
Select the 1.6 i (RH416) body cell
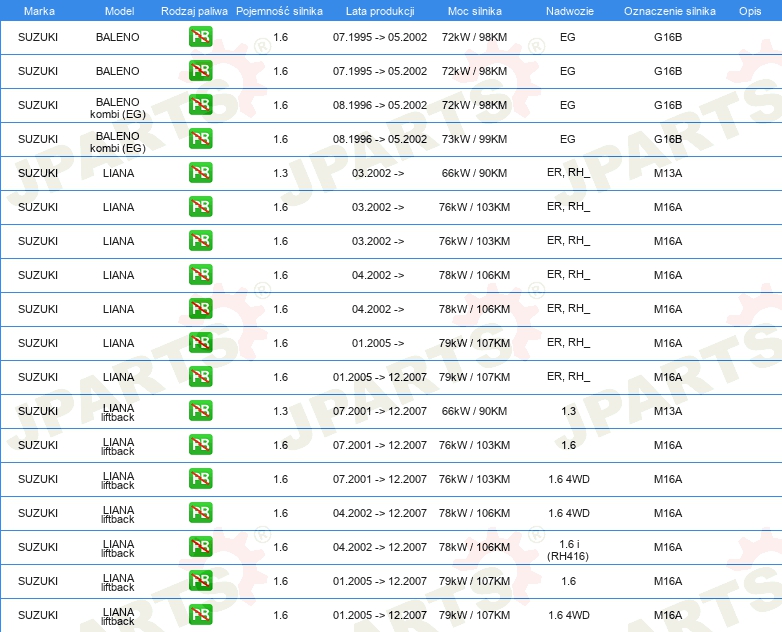pyautogui.click(x=568, y=550)
